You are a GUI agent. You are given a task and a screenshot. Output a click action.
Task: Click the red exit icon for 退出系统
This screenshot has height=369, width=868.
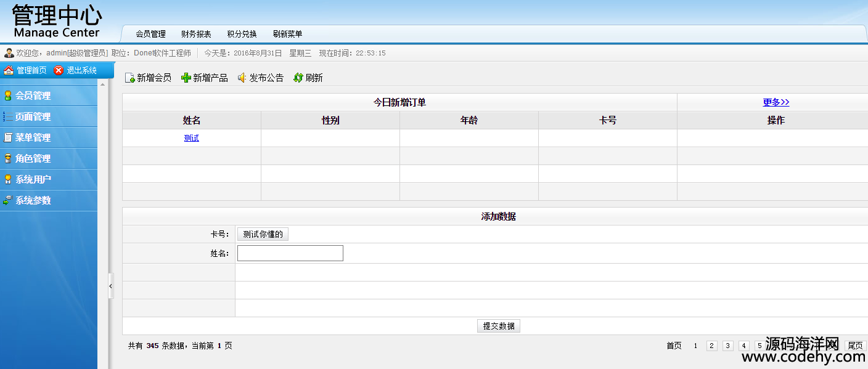coord(59,70)
